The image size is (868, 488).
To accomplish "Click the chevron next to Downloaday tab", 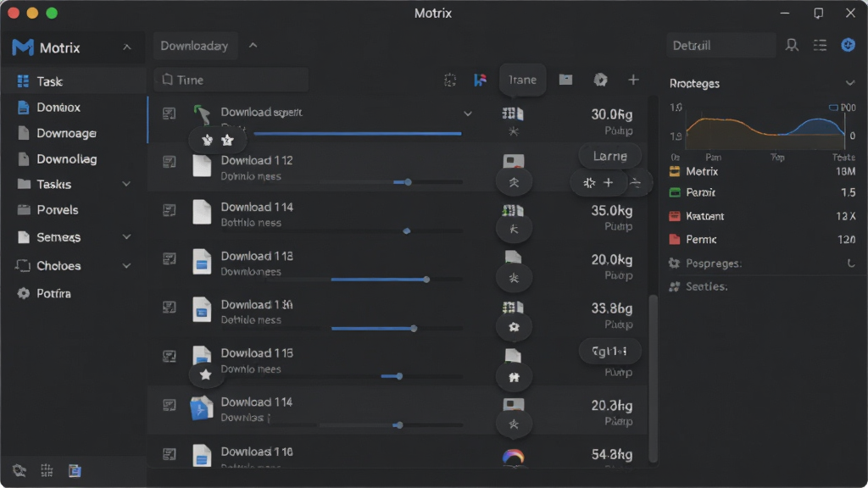I will click(253, 46).
